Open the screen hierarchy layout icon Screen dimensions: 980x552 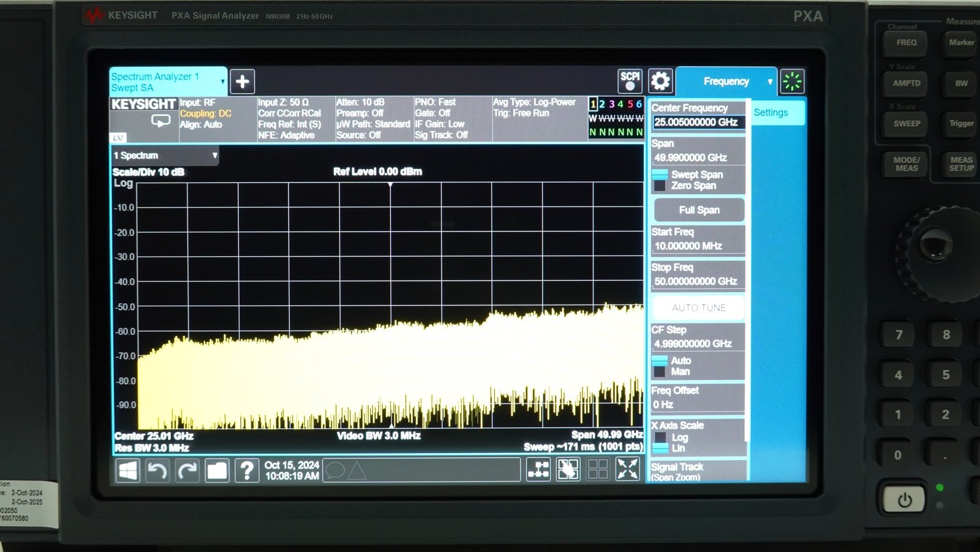pyautogui.click(x=538, y=470)
